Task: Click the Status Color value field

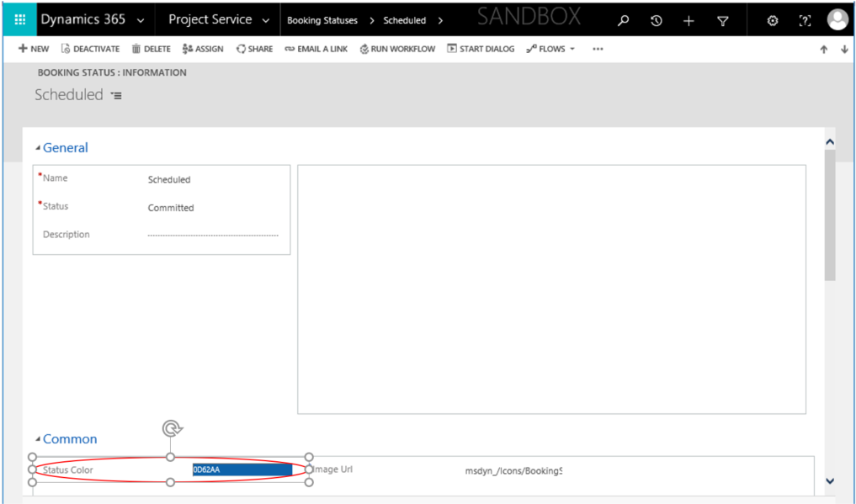Action: coord(242,470)
